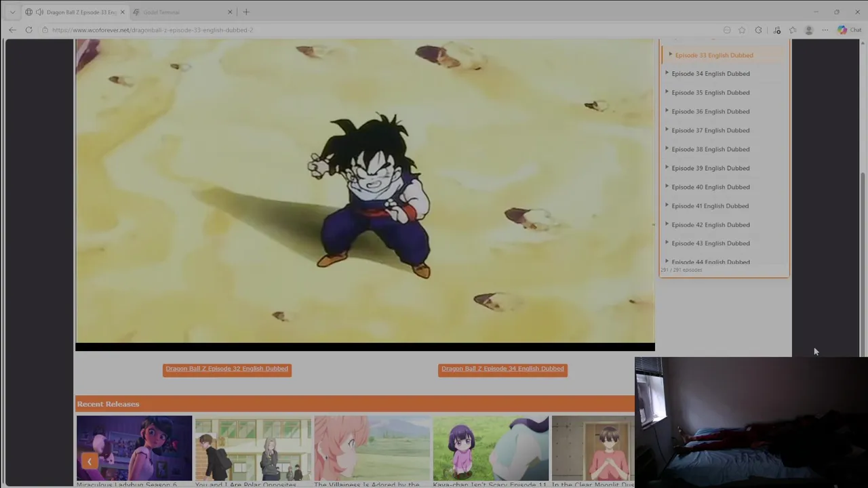Click the 291 / 291 episodes counter
This screenshot has width=868, height=488.
pyautogui.click(x=681, y=270)
